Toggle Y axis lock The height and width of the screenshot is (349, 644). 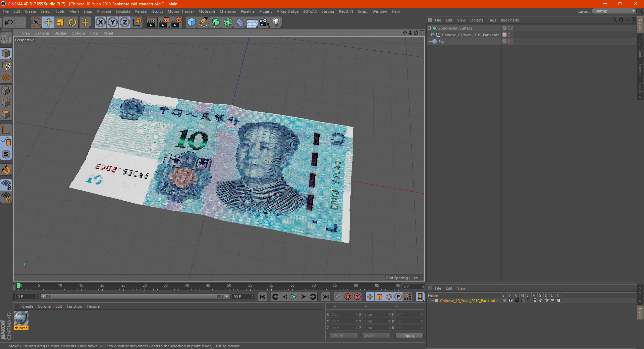(x=113, y=22)
